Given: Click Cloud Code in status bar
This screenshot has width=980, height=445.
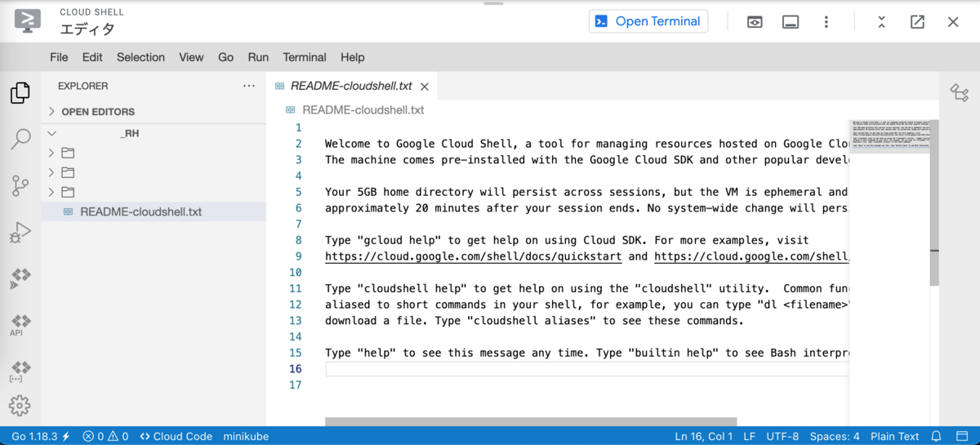Looking at the screenshot, I should pos(176,436).
